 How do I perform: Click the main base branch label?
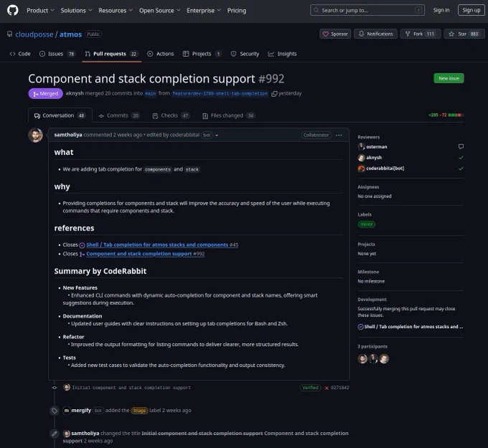(x=151, y=94)
